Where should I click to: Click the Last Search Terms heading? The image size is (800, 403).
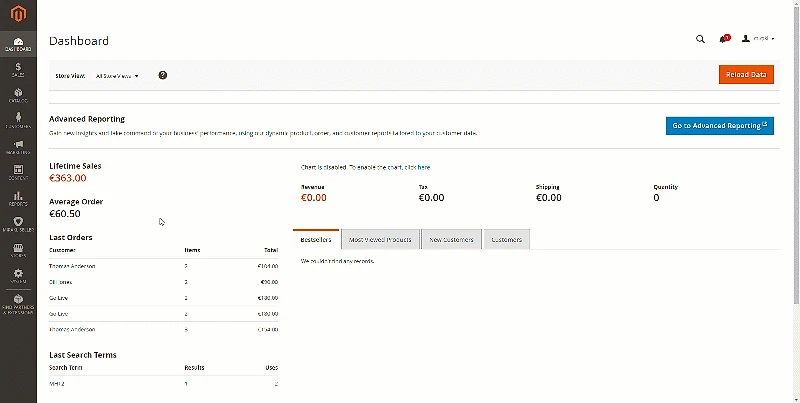point(83,355)
